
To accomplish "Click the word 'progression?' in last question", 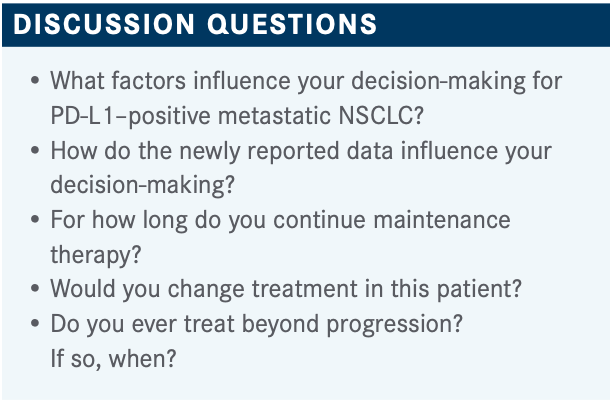I will tap(395, 325).
